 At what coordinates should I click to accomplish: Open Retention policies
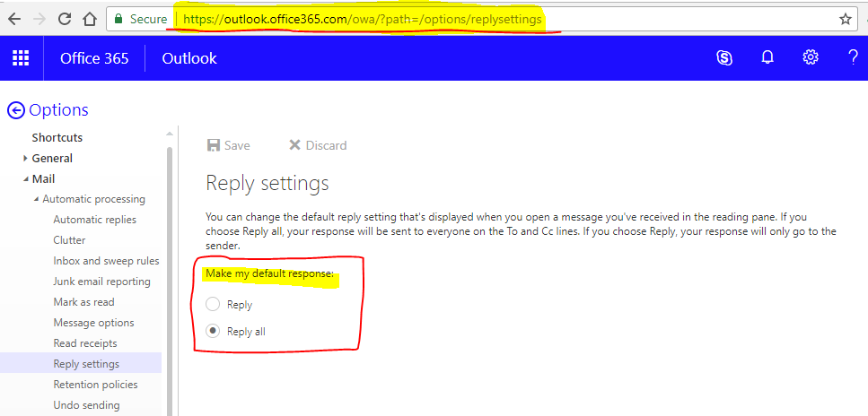95,385
